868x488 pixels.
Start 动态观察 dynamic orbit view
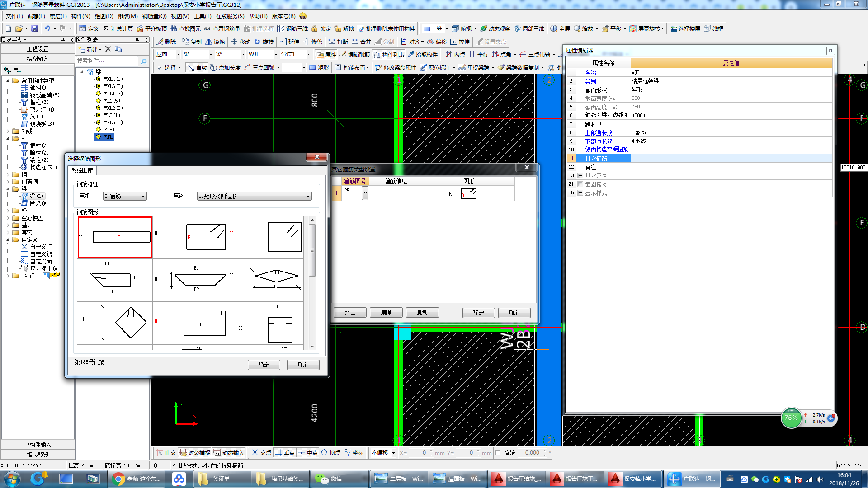click(x=495, y=28)
